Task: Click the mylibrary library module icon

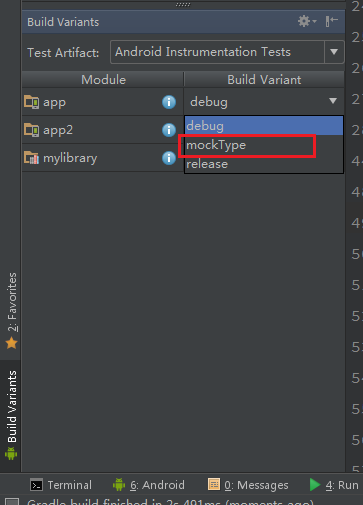Action: click(x=32, y=158)
